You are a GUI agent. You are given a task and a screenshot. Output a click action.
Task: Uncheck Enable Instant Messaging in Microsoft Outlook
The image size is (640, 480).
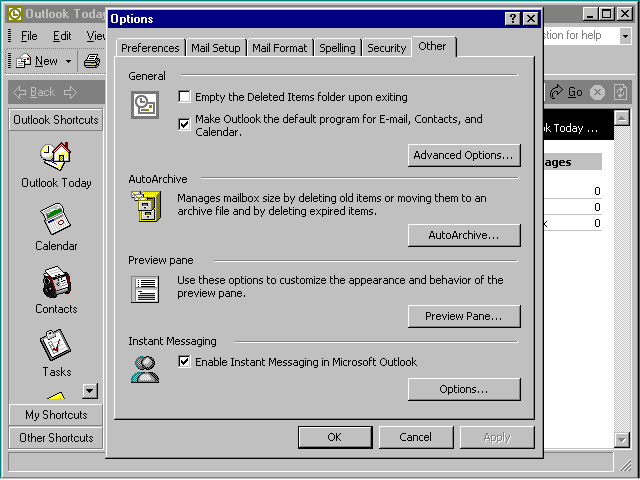[184, 361]
